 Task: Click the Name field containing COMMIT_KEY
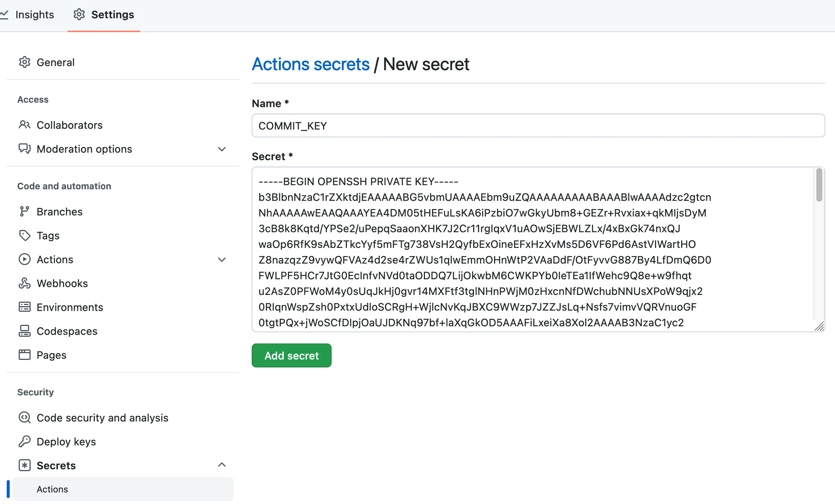point(538,126)
